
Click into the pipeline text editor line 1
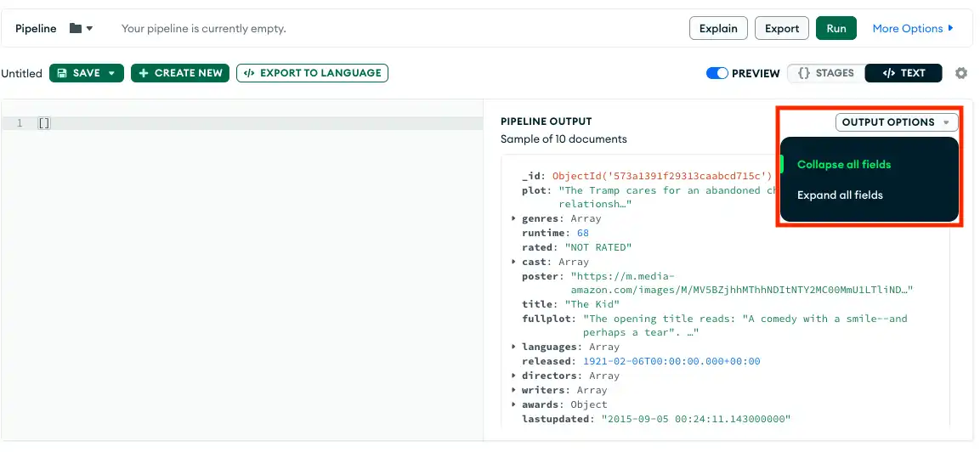click(255, 124)
